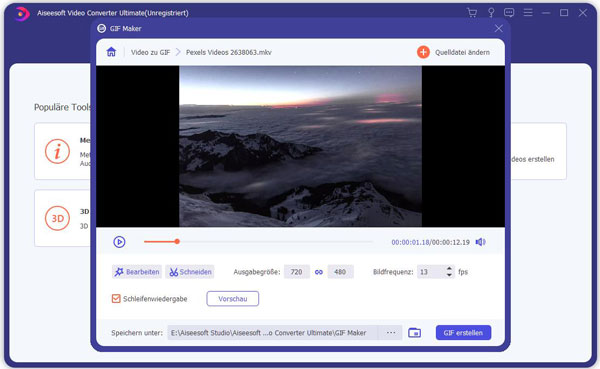Click the register key icon
Image resolution: width=600 pixels, height=369 pixels.
coord(491,13)
